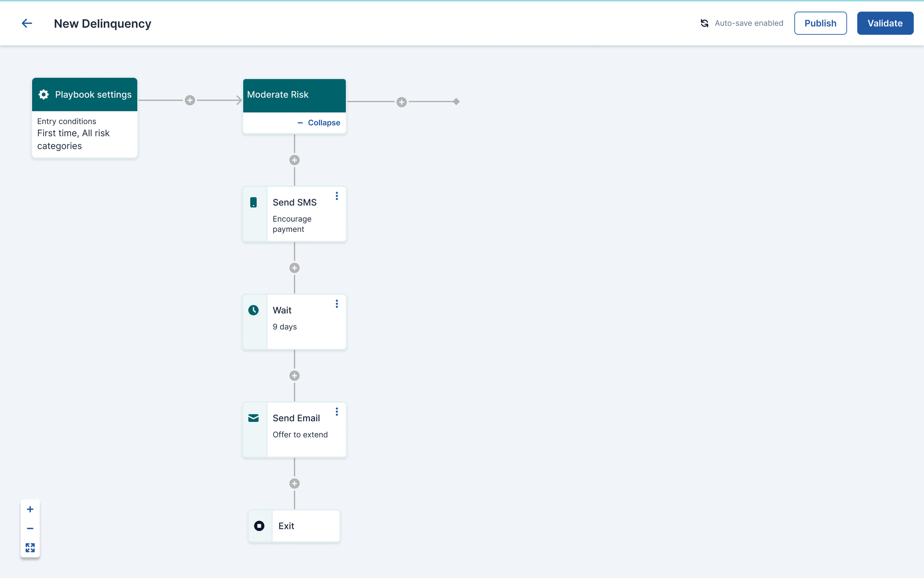This screenshot has height=578, width=924.
Task: Add a step between Playbook settings and Moderate Risk
Action: 190,100
